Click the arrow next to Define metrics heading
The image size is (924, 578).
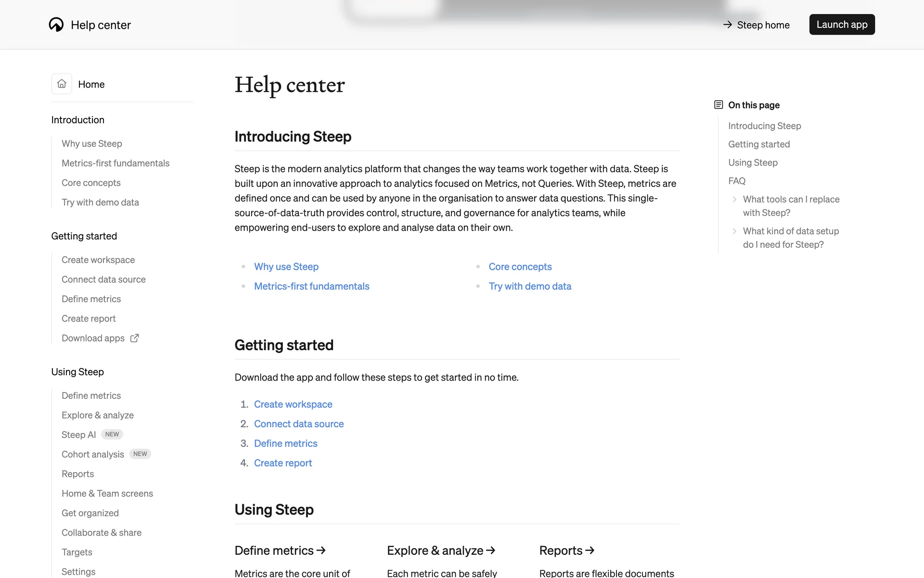click(x=321, y=550)
